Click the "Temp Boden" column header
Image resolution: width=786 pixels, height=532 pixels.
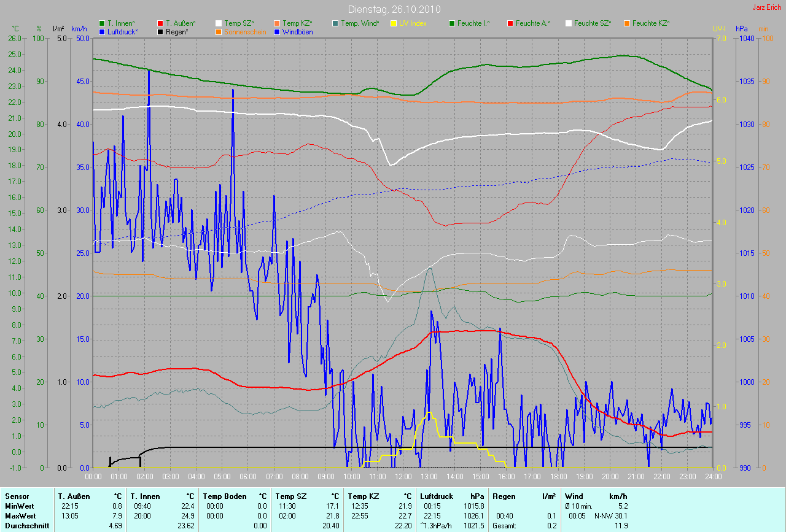(225, 496)
